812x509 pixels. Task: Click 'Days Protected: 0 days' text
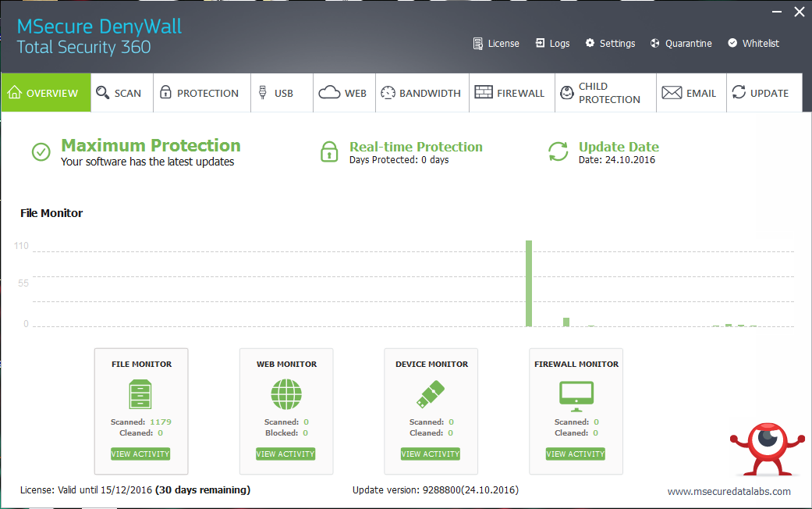(399, 160)
